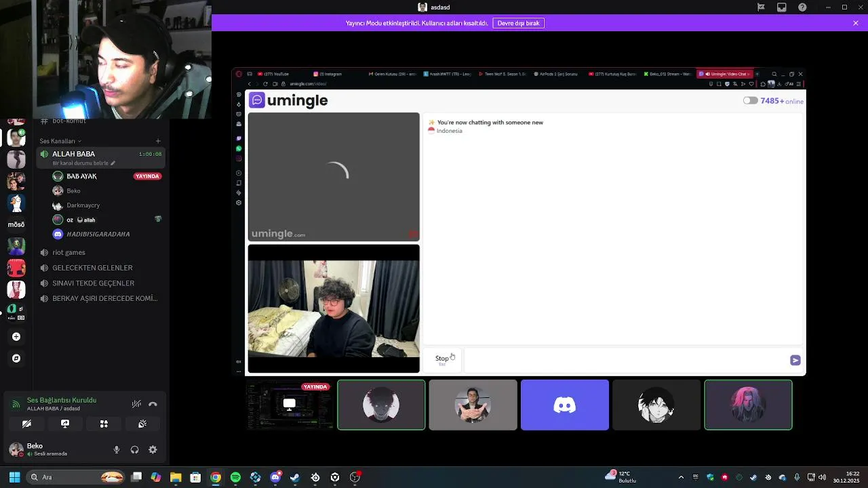
Task: Click the stranger video loading panel
Action: (334, 177)
